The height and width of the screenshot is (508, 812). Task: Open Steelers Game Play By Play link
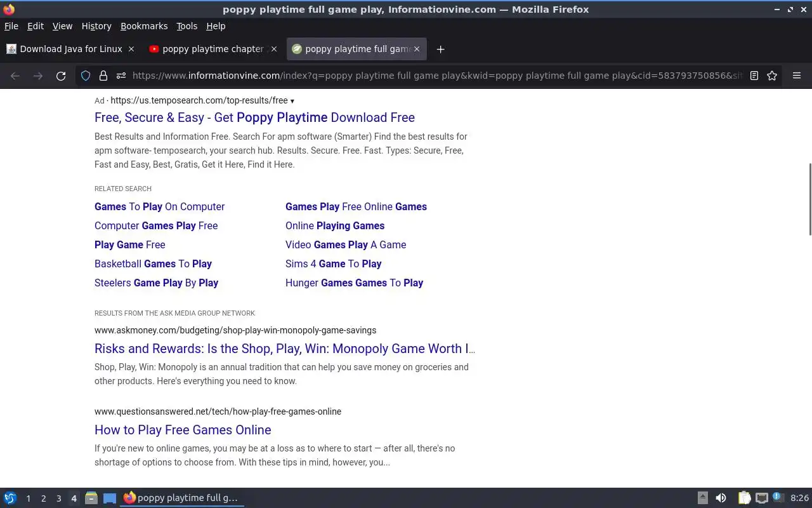(156, 283)
